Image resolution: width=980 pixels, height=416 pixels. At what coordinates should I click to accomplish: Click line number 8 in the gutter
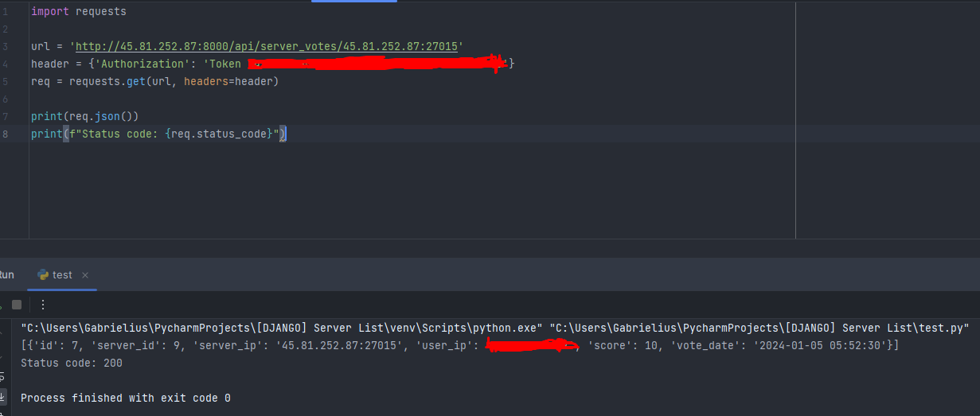(x=6, y=134)
